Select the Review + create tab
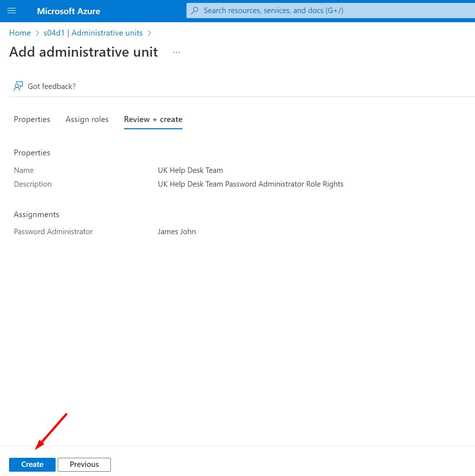This screenshot has width=475, height=476. pyautogui.click(x=153, y=119)
